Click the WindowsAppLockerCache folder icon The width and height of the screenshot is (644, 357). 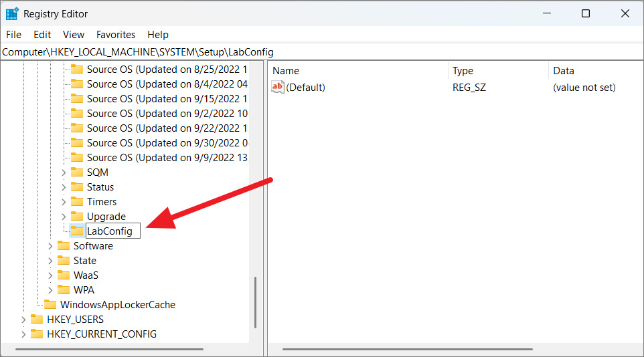[50, 304]
